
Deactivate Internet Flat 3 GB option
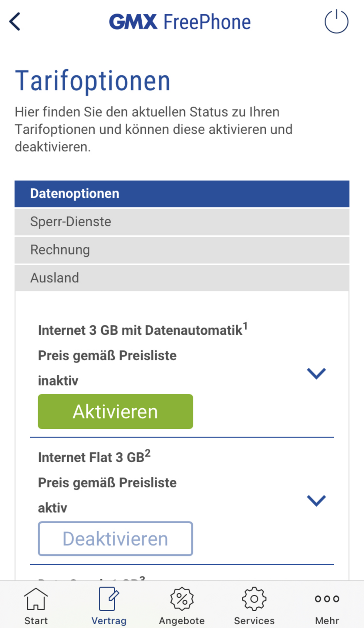[115, 539]
